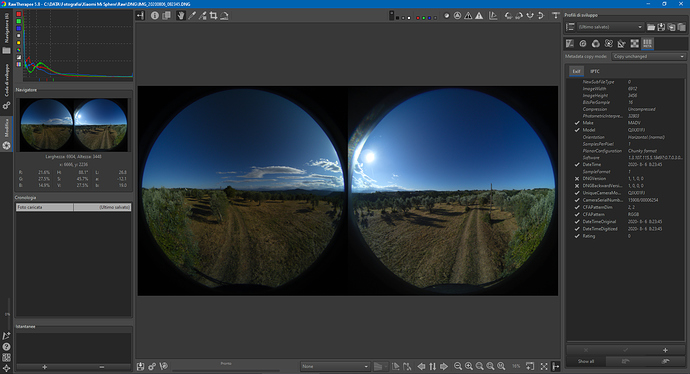Toggle the DNGVersion tag removal mark
This screenshot has height=374, width=690.
[x=577, y=179]
